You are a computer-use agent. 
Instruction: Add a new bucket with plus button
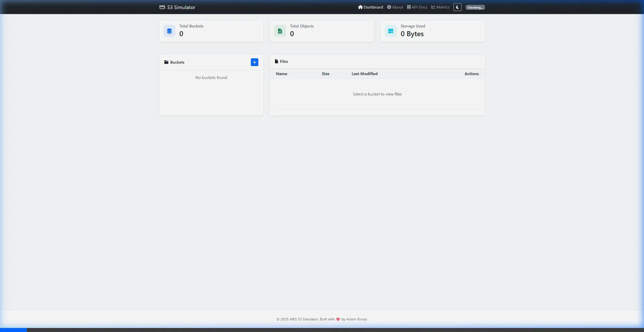(x=255, y=62)
